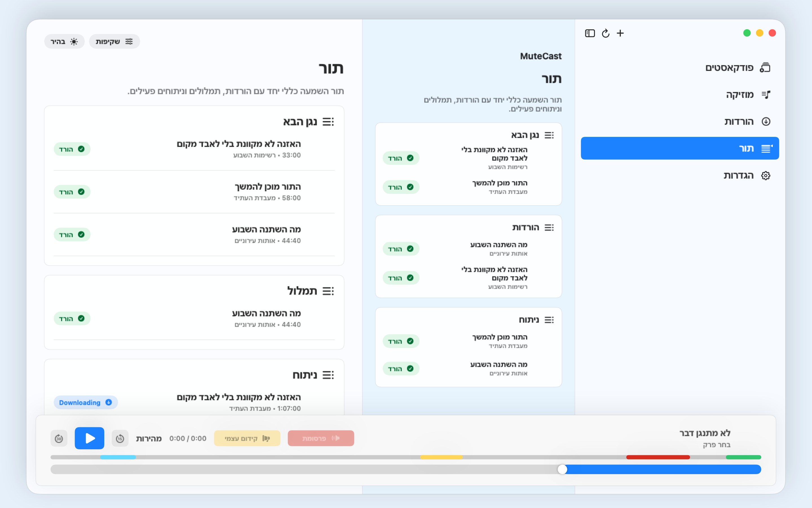Click the playback progress slider thumb

(562, 469)
